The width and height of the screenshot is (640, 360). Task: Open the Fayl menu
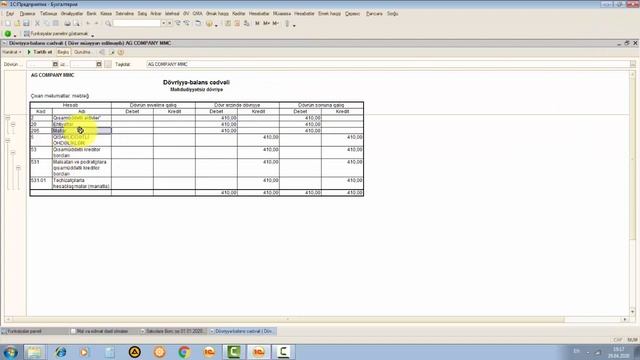pyautogui.click(x=10, y=13)
